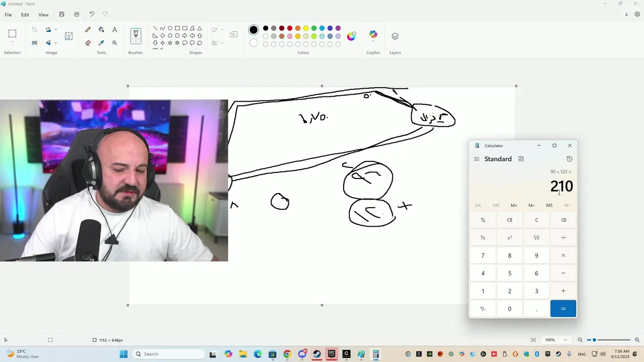
Task: Click the Crop icon in Image group
Action: (35, 30)
